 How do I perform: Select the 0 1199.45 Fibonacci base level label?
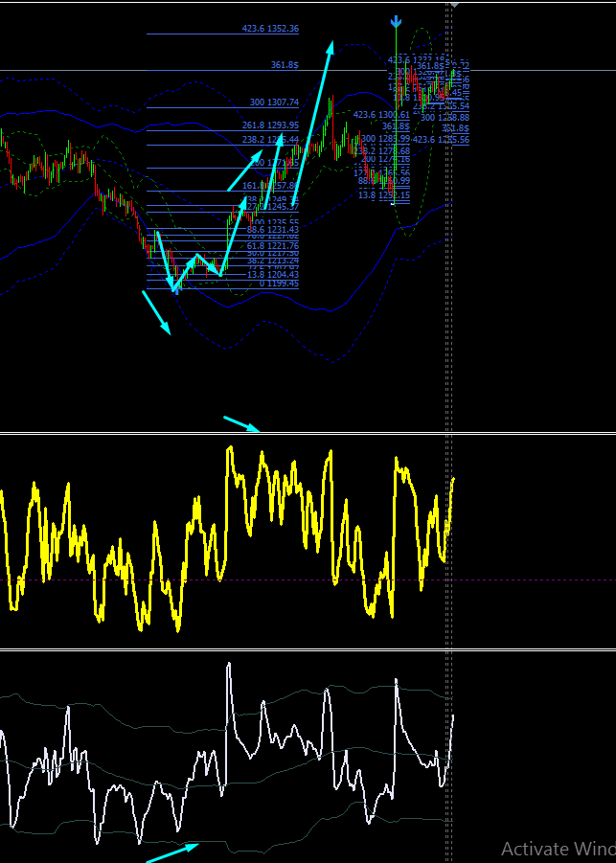tap(280, 284)
